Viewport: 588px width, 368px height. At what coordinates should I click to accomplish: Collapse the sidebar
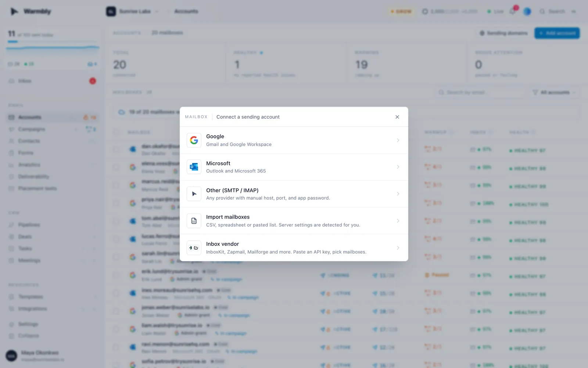(x=53, y=336)
